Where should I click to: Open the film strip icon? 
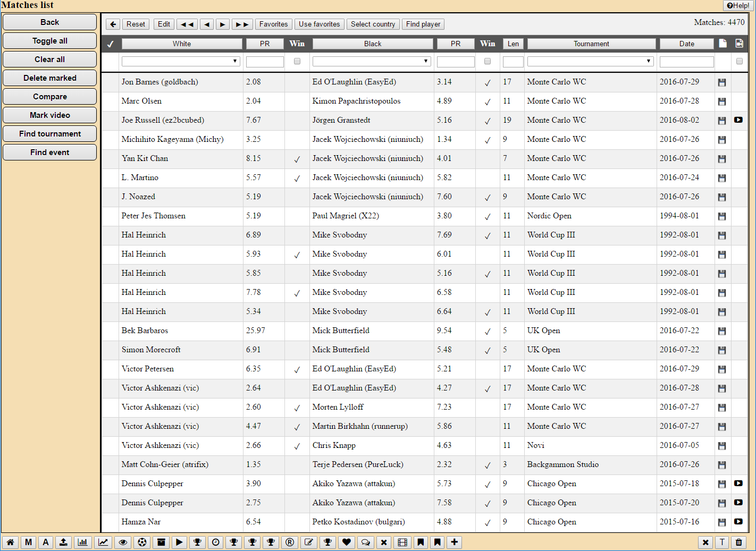click(402, 542)
